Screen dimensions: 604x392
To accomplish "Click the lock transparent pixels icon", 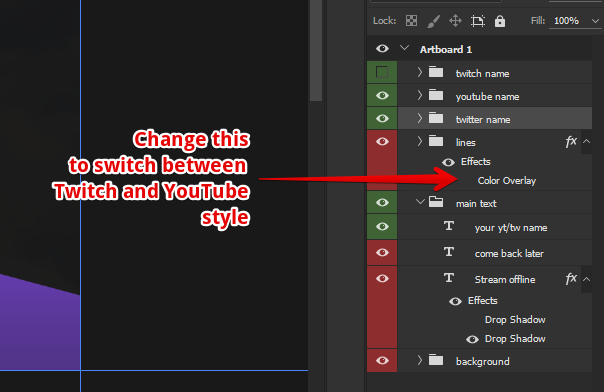I will click(x=411, y=20).
